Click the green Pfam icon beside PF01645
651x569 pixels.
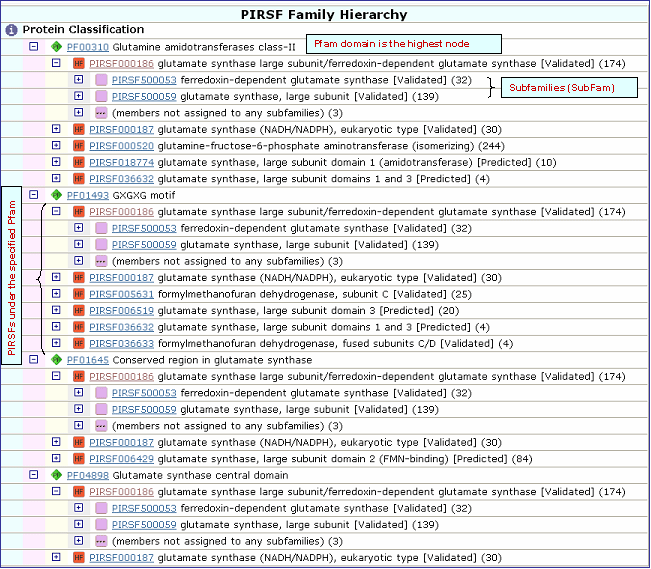(x=57, y=360)
